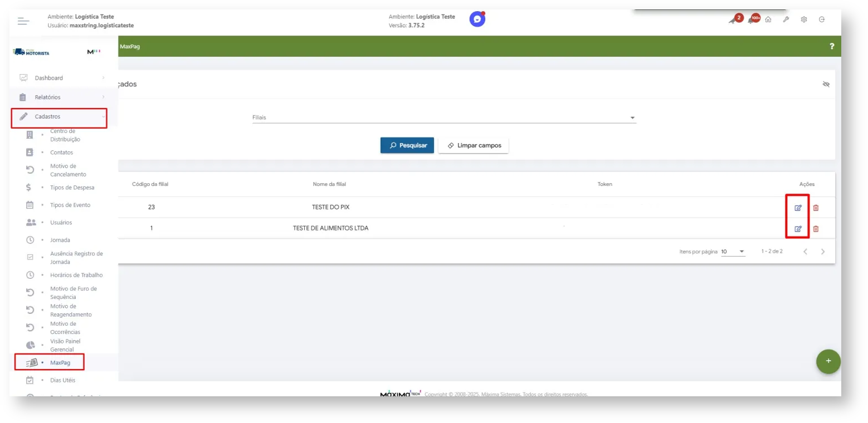The height and width of the screenshot is (423, 868).
Task: Click the Código da filial column header
Action: click(x=150, y=184)
